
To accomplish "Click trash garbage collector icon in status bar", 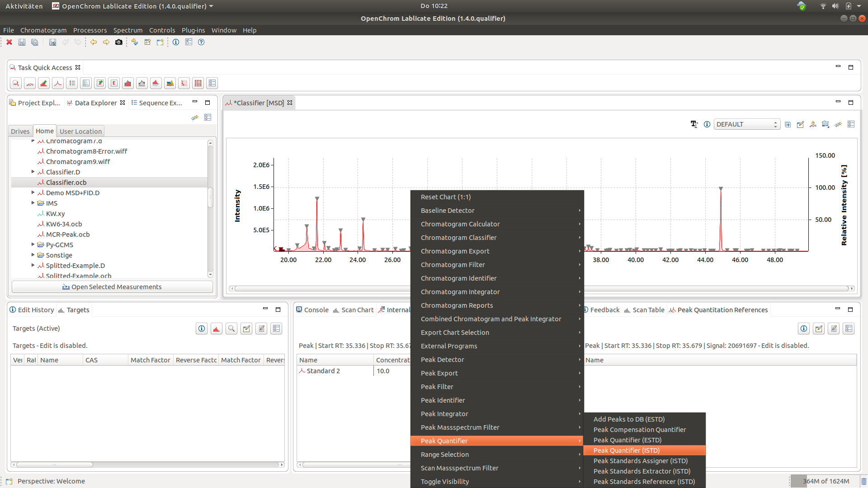I will [x=863, y=481].
